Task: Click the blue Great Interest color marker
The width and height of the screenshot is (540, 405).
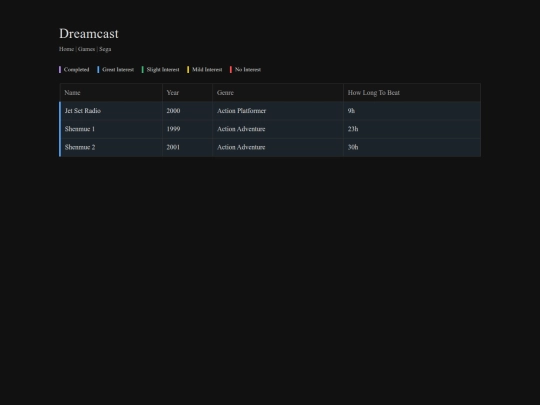Action: [x=98, y=70]
